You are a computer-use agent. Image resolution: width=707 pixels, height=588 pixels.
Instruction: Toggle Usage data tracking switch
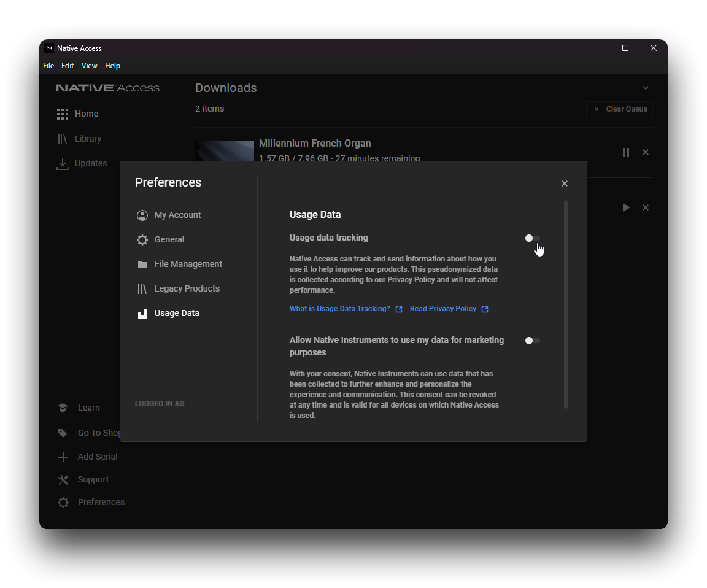[x=533, y=238]
